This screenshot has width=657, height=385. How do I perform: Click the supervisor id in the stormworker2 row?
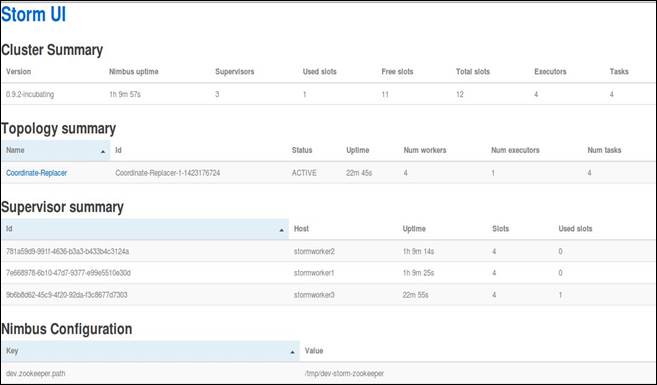[x=67, y=251]
